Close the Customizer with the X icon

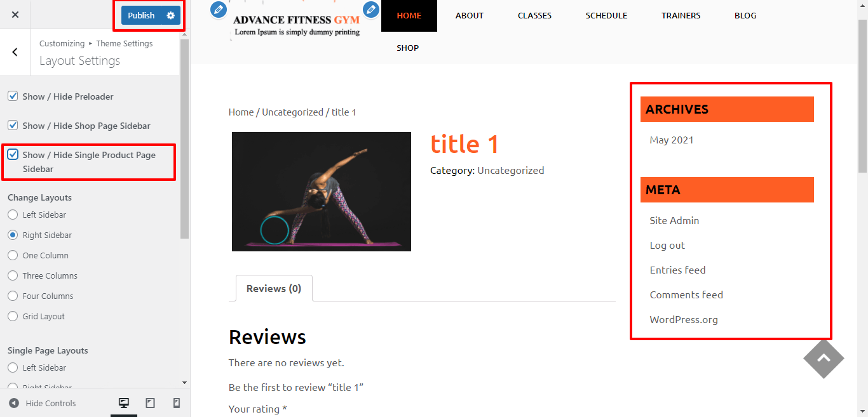pyautogui.click(x=15, y=15)
